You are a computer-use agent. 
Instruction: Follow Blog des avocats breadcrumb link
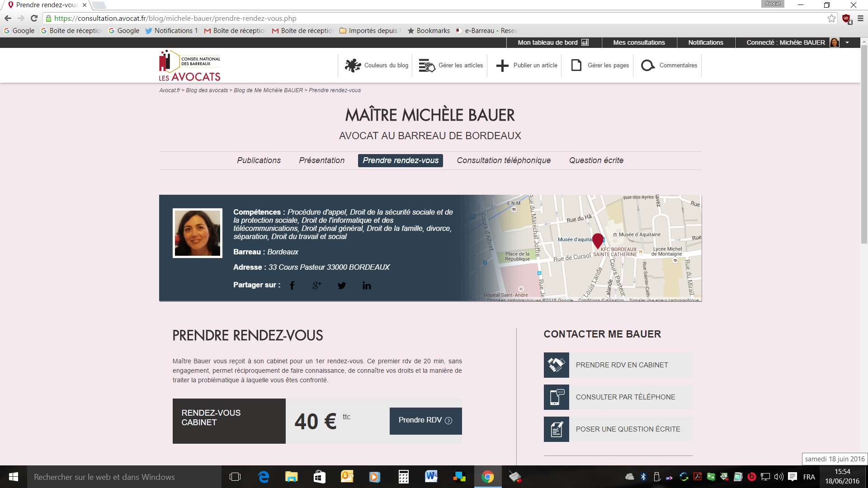tap(207, 90)
